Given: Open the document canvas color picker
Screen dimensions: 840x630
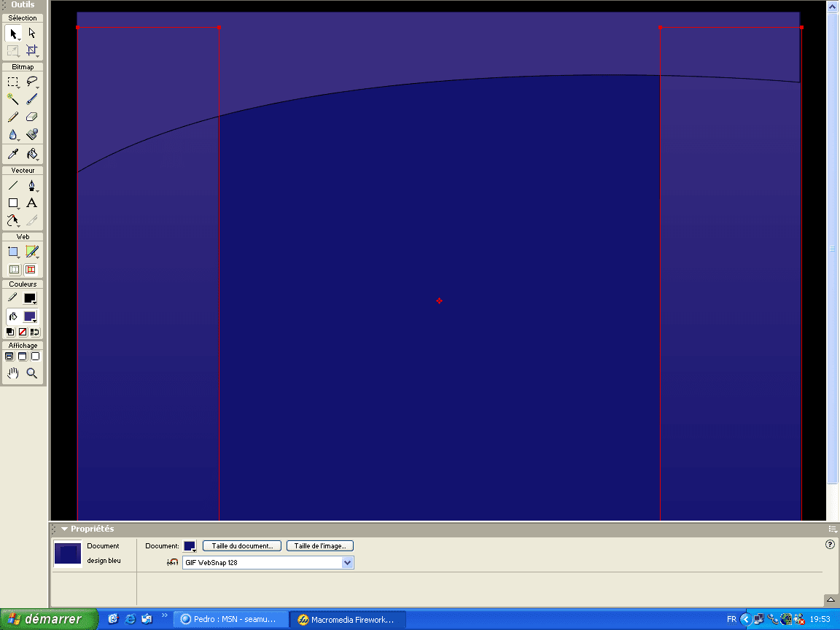Looking at the screenshot, I should click(190, 546).
